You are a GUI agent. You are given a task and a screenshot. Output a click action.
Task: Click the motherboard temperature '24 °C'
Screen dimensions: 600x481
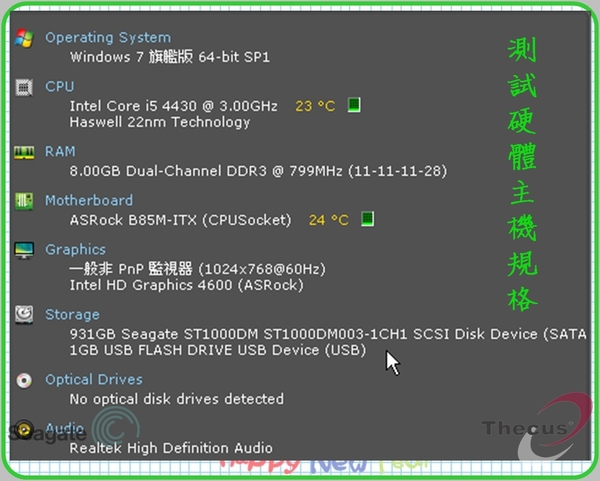tap(329, 220)
